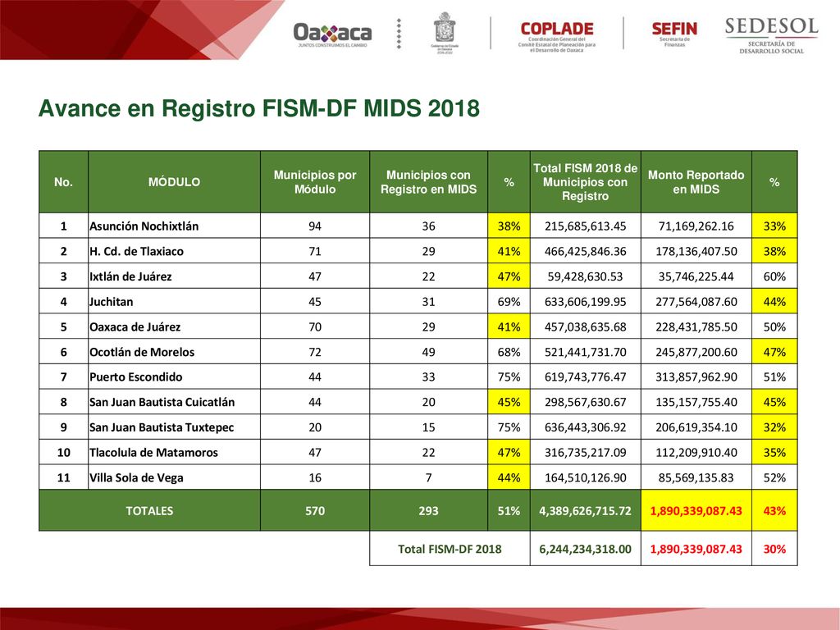Click the amount '215,685,613.45'

[586, 226]
